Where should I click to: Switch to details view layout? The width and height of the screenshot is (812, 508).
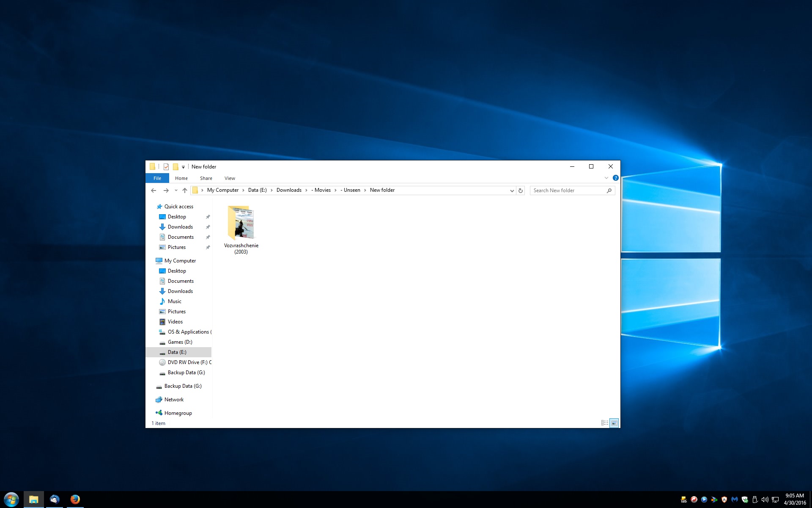(x=605, y=423)
